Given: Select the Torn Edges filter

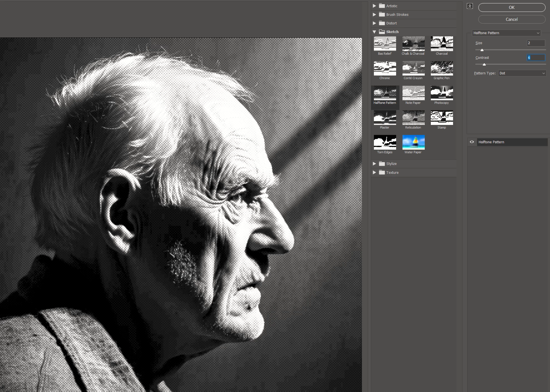Looking at the screenshot, I should coord(385,142).
